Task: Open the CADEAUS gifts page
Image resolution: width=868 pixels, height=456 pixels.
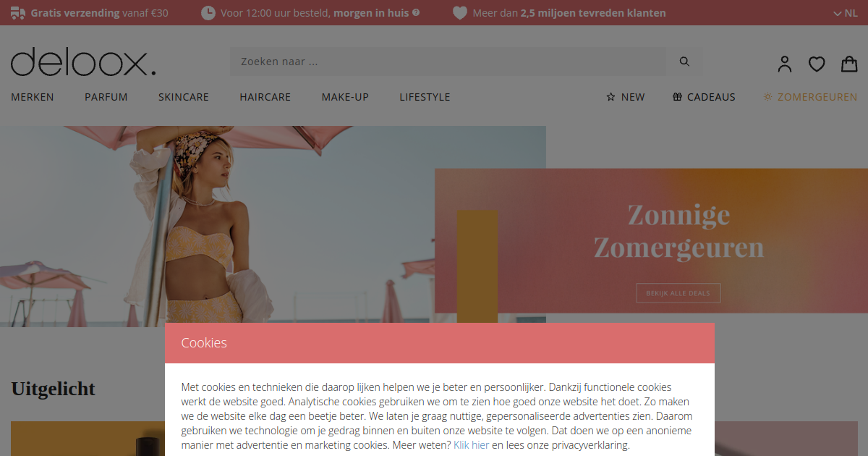Action: click(704, 97)
